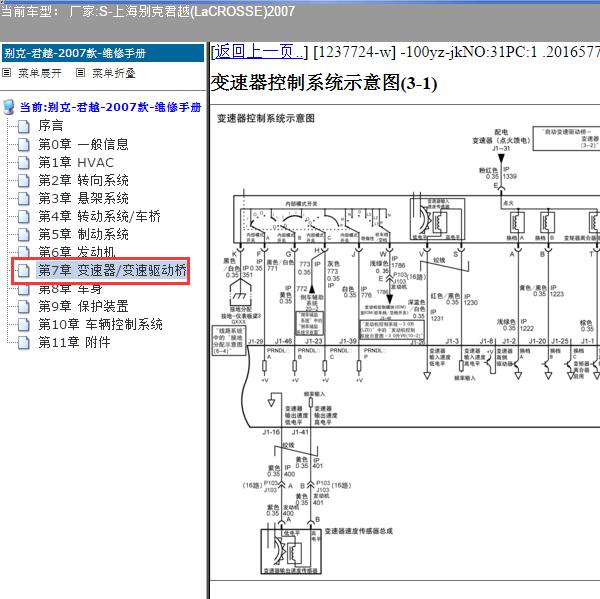The width and height of the screenshot is (600, 599).
Task: Click the page icon beside 第3章 悬架系统
Action: point(24,198)
